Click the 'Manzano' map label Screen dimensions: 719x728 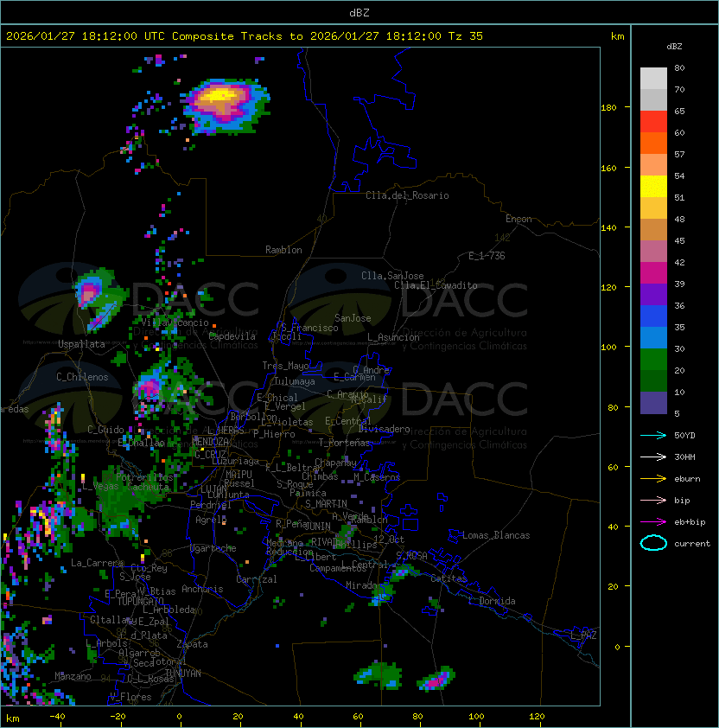(x=73, y=676)
